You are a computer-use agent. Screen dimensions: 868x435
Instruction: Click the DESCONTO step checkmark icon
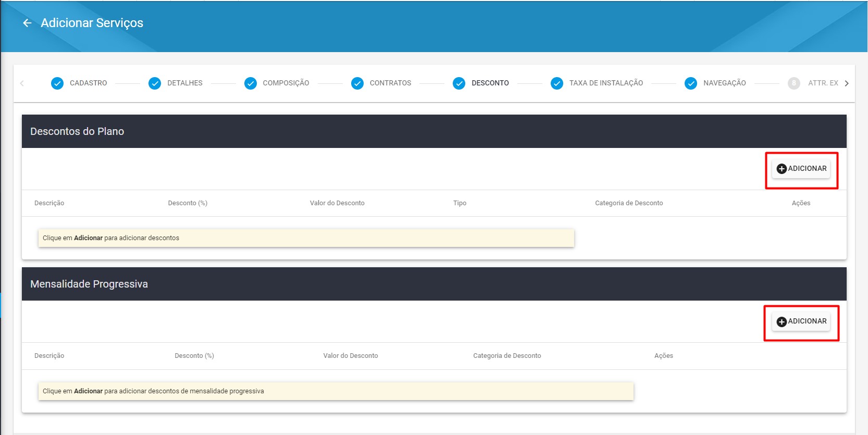pos(459,83)
